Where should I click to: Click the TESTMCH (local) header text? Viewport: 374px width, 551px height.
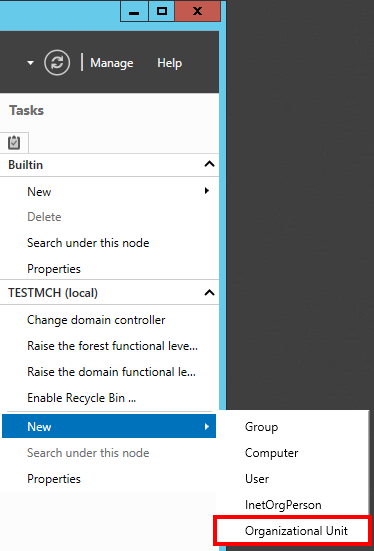click(x=53, y=293)
